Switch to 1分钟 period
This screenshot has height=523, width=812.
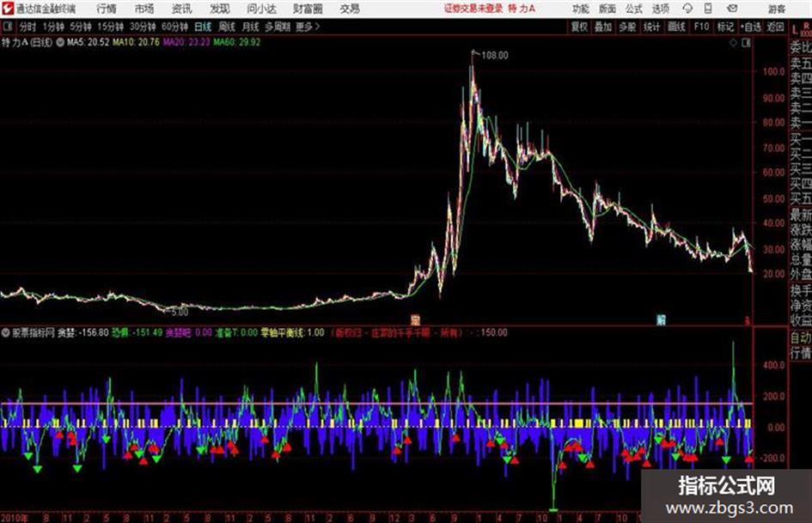tap(52, 27)
